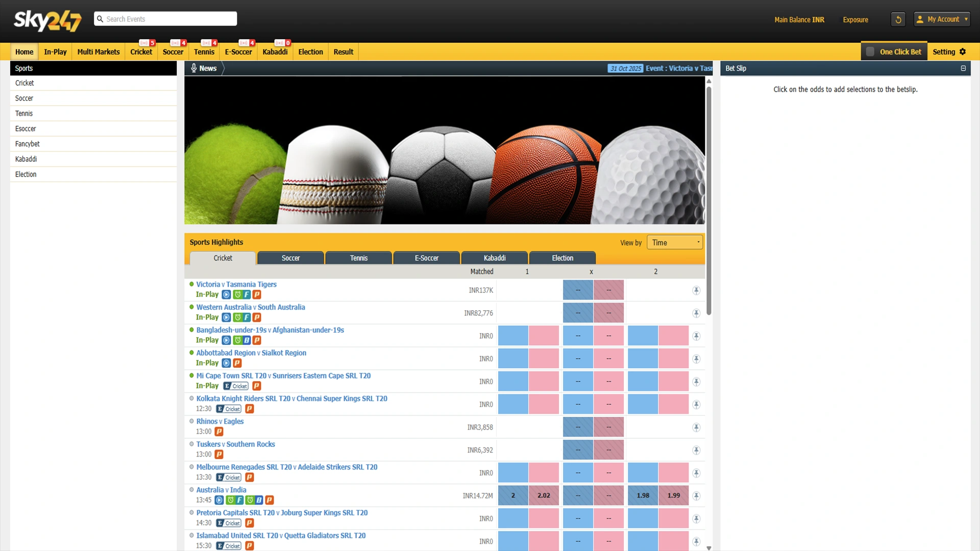Select Fancybet in the left sidebar
The image size is (980, 551).
click(x=27, y=143)
